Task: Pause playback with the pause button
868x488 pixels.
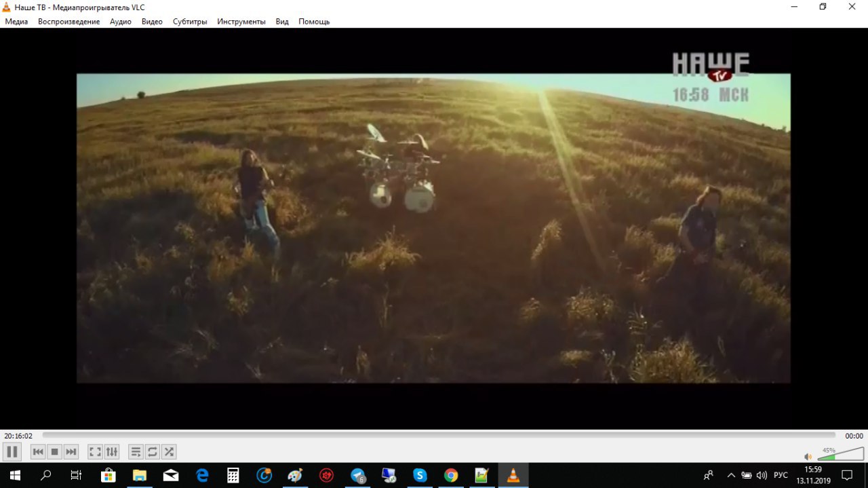Action: coord(12,451)
